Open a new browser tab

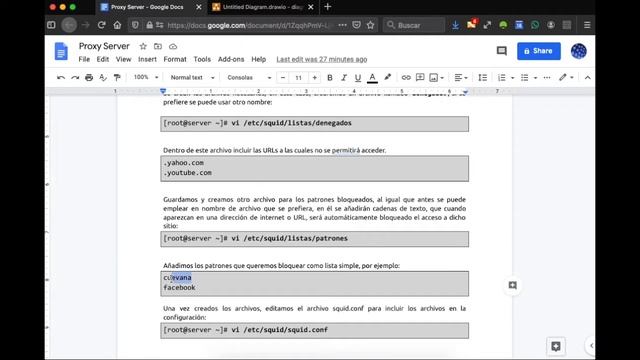coord(327,7)
